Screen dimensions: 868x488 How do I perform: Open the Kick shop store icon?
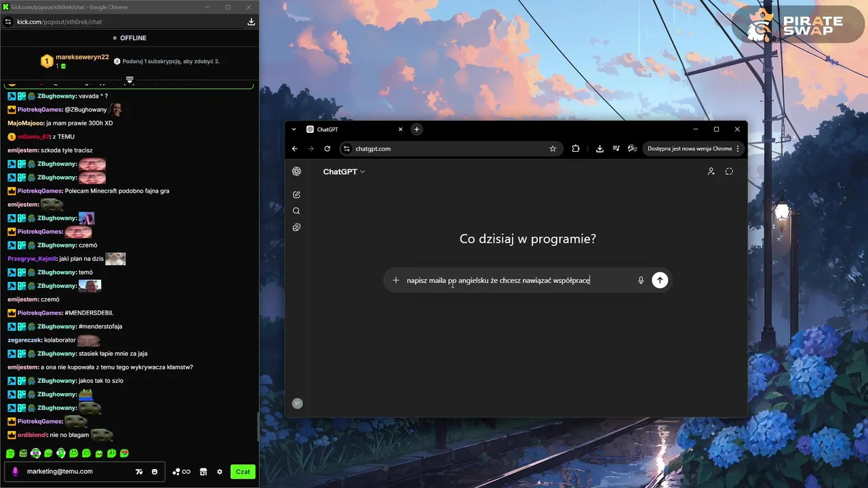pyautogui.click(x=203, y=472)
